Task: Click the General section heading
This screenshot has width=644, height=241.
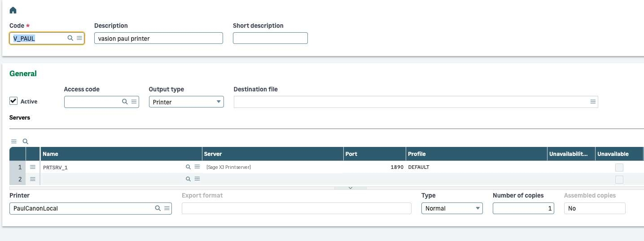Action: (x=23, y=73)
